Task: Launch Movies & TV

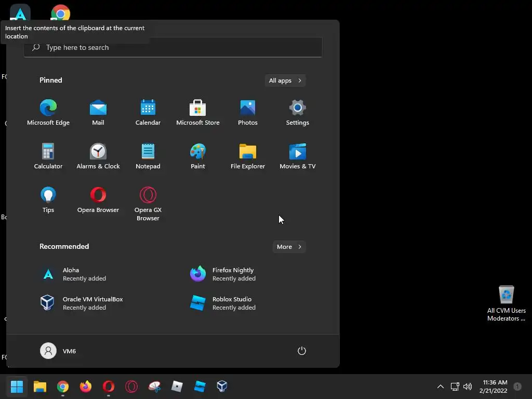Action: [298, 156]
